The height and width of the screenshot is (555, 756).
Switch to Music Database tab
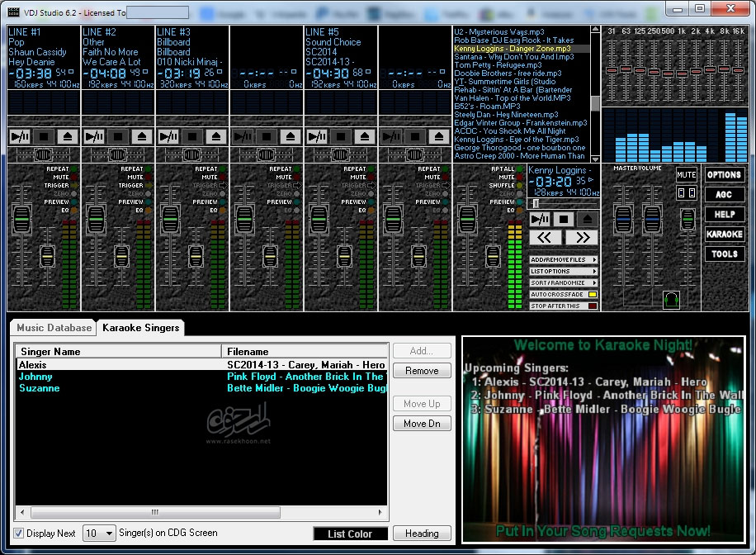54,328
